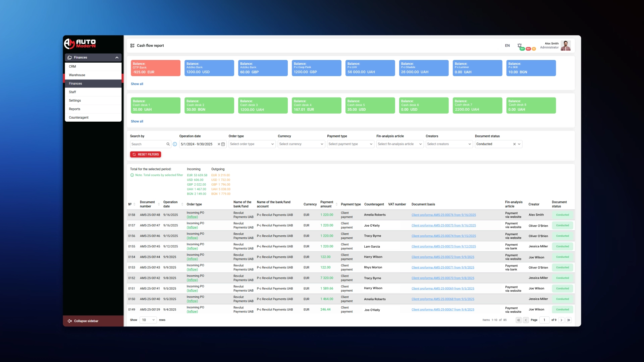Jump to last page arrow
Viewport: 644px width, 362px height.
pyautogui.click(x=569, y=320)
